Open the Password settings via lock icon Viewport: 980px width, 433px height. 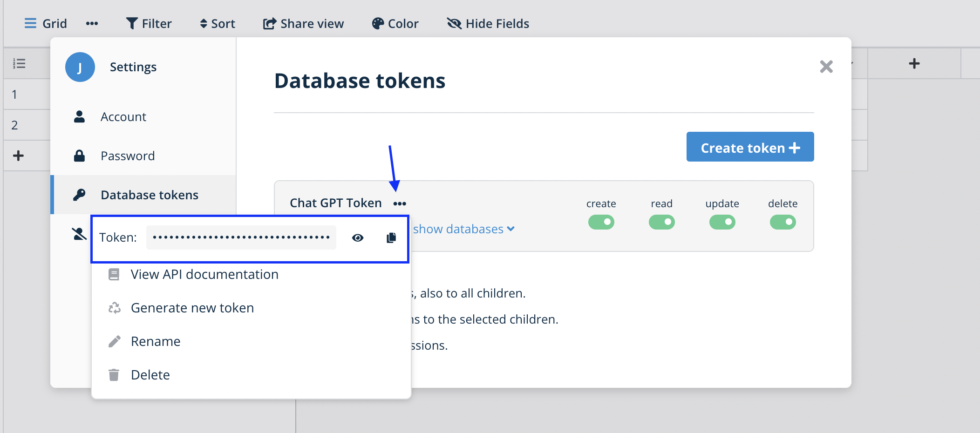80,156
